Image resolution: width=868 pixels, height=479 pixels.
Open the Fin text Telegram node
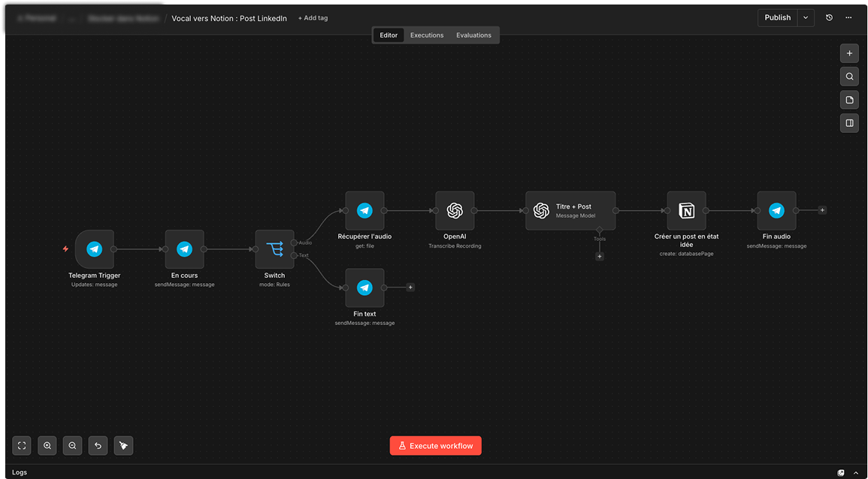364,288
